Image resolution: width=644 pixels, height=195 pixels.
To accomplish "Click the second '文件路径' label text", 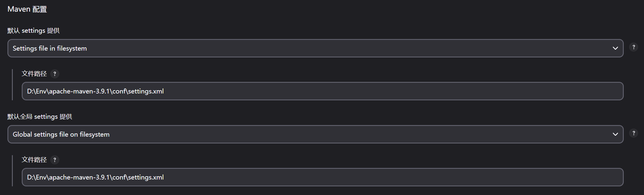I will (34, 160).
